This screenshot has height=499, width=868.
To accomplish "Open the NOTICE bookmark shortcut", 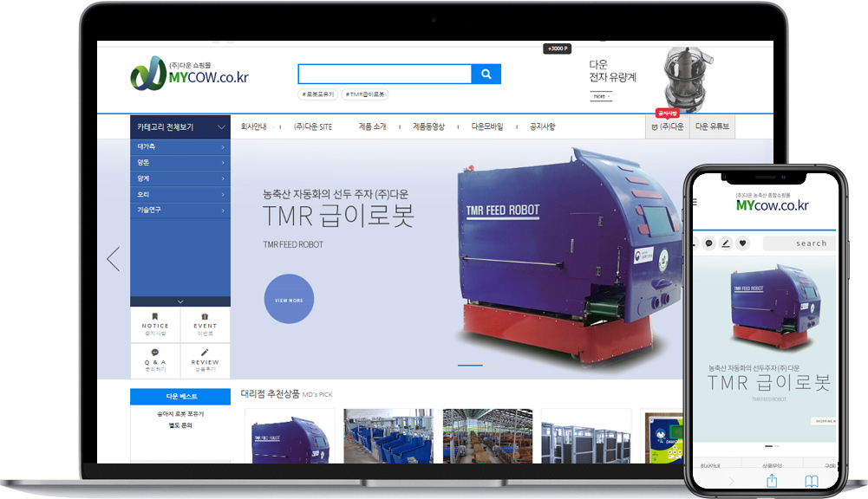I will pos(155,325).
